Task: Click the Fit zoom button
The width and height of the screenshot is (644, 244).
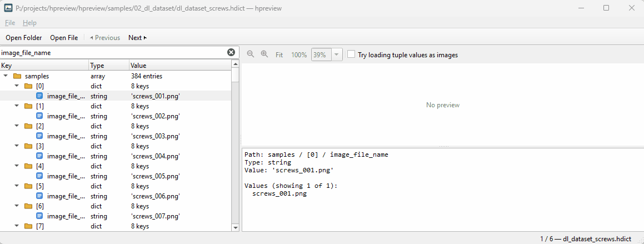Action: pyautogui.click(x=279, y=54)
